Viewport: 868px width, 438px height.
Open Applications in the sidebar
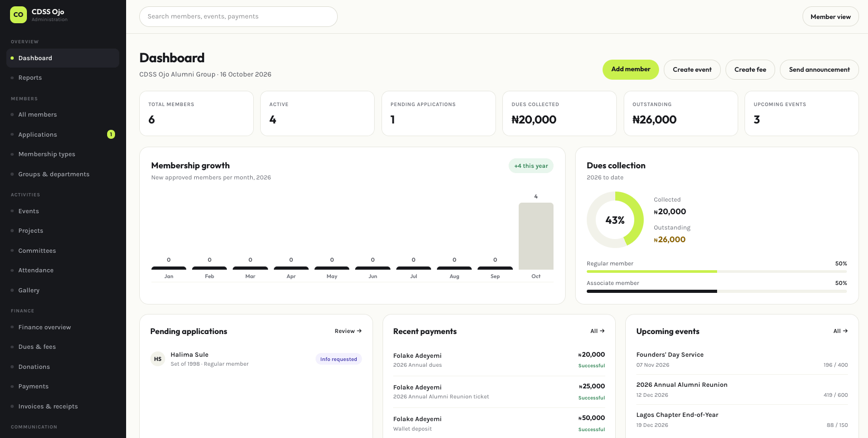click(x=63, y=135)
